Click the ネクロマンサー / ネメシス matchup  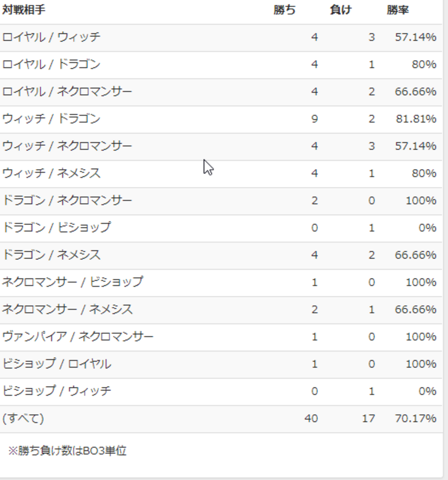(67, 309)
